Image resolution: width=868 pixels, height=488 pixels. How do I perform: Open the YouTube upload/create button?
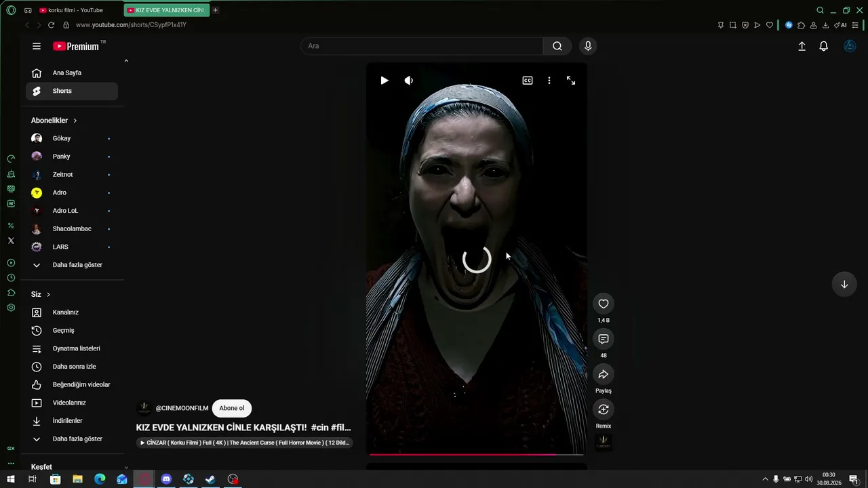[802, 46]
